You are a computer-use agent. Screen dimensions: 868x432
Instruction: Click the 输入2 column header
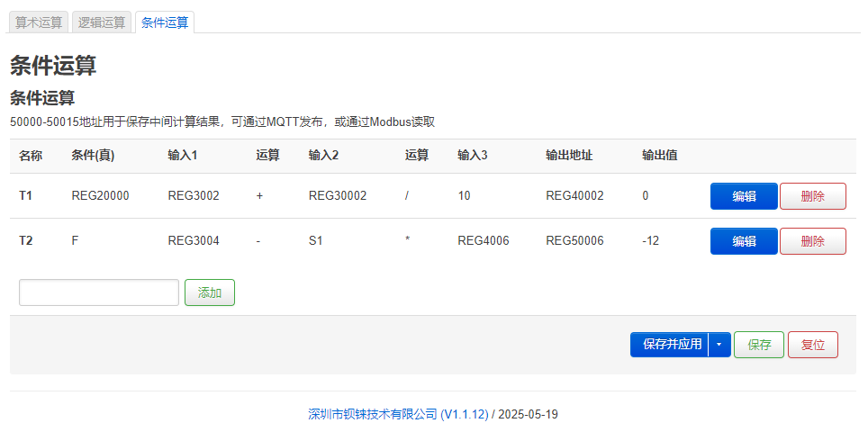[324, 156]
